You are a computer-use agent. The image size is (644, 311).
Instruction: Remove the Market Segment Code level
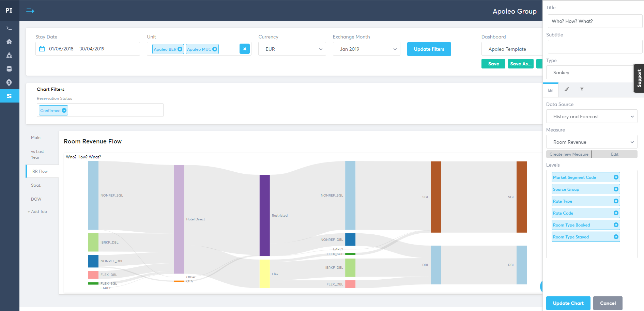coord(616,177)
